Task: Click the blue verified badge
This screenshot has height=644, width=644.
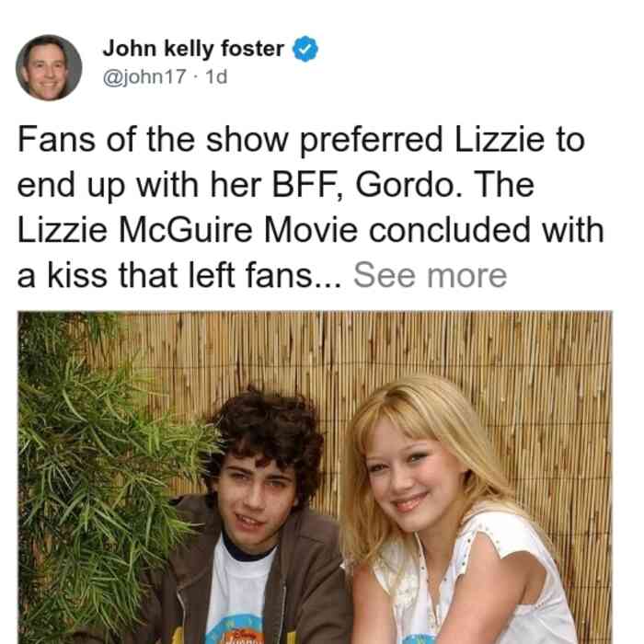Action: pyautogui.click(x=305, y=49)
